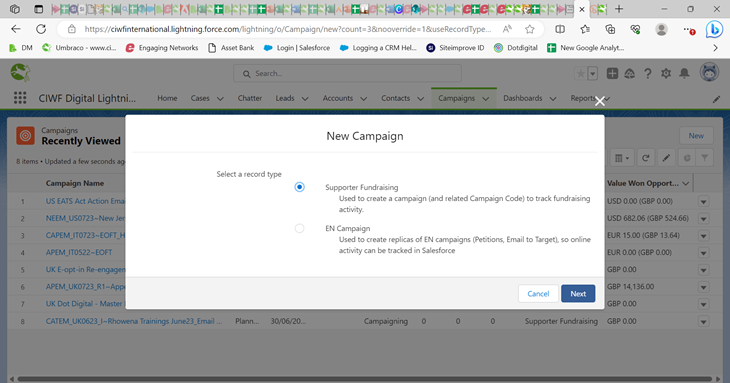730x383 pixels.
Task: Open the browser collections icon
Action: 610,29
